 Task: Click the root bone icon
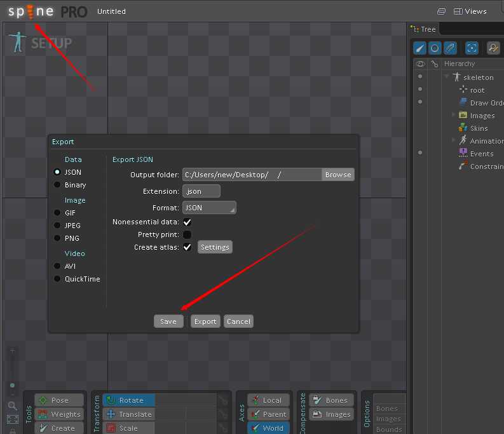pyautogui.click(x=463, y=90)
